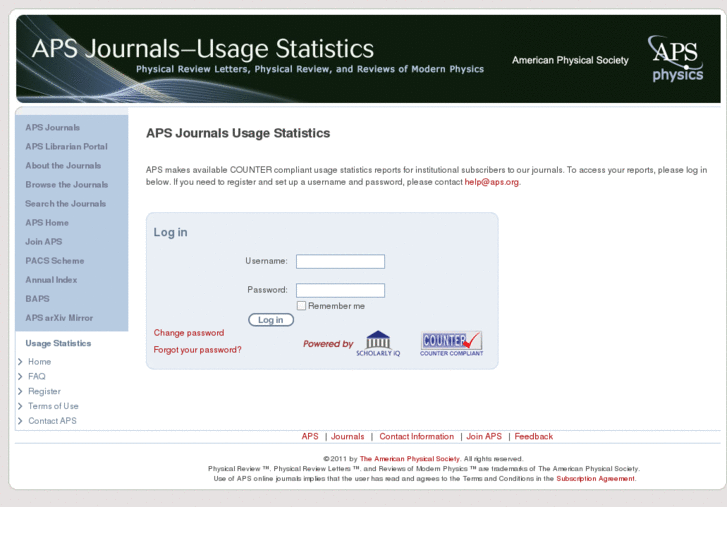Open APS arXiv Mirror
This screenshot has height=545, width=727.
click(x=59, y=318)
